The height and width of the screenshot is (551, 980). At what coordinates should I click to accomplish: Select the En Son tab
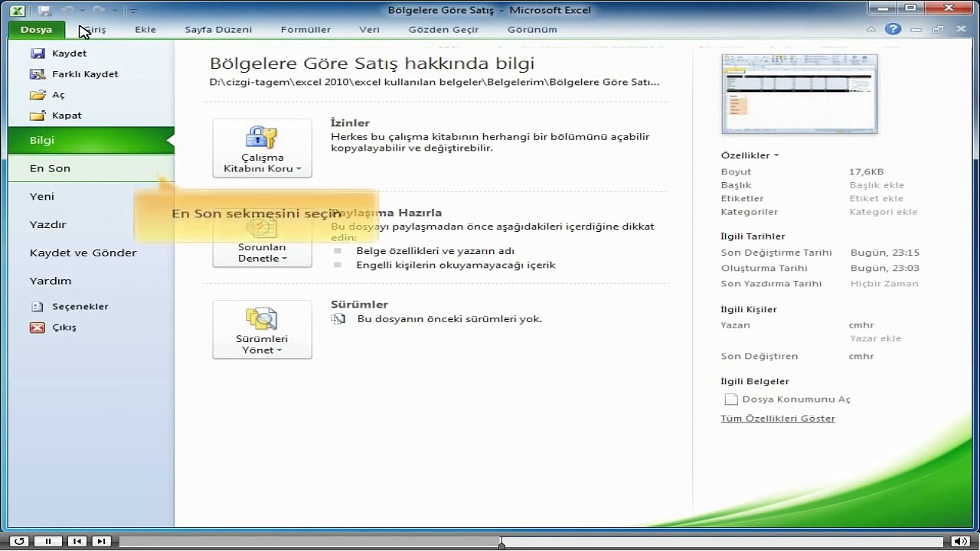91,168
